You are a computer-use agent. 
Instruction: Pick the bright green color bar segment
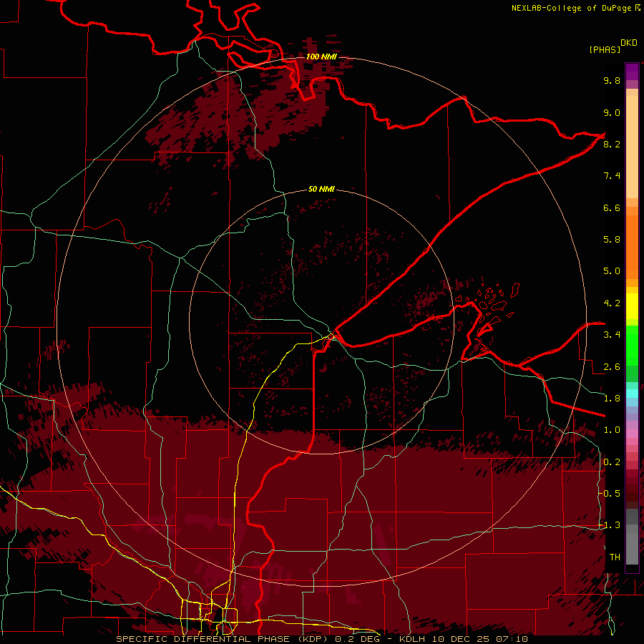[632, 344]
